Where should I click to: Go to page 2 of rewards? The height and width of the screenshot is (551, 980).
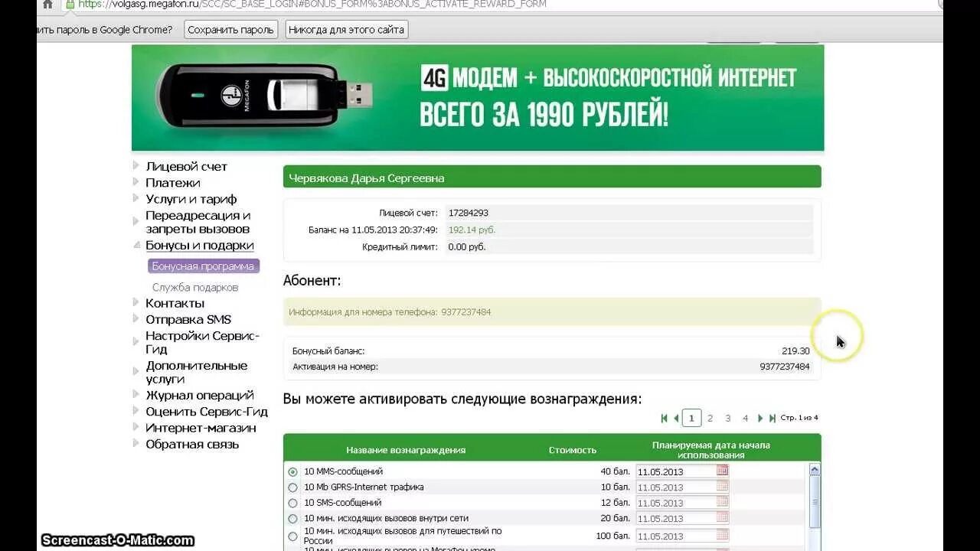pyautogui.click(x=710, y=419)
